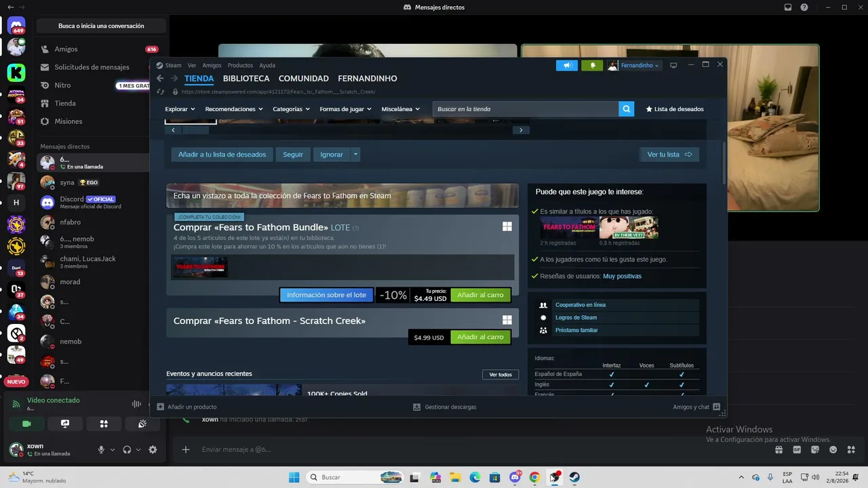The height and width of the screenshot is (488, 868).
Task: Click Información sobre el lote button
Action: click(x=326, y=296)
